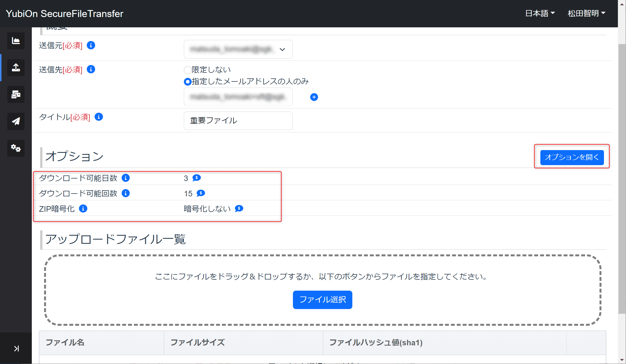626x364 pixels.
Task: Open the upload icon in sidebar
Action: [x=16, y=68]
